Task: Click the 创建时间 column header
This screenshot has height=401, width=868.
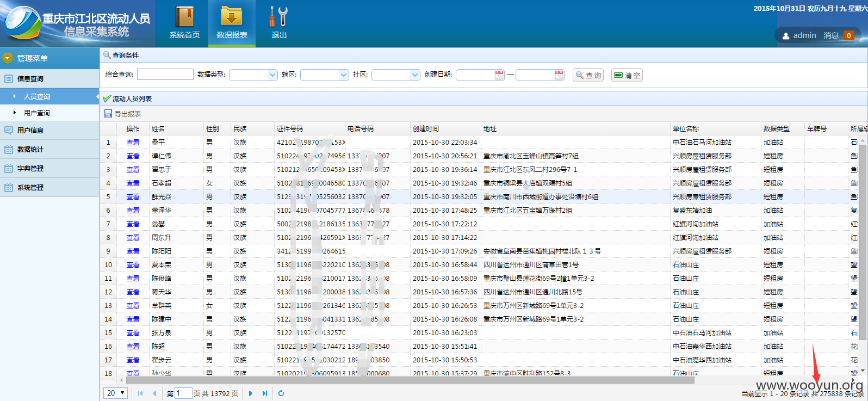Action: 445,129
